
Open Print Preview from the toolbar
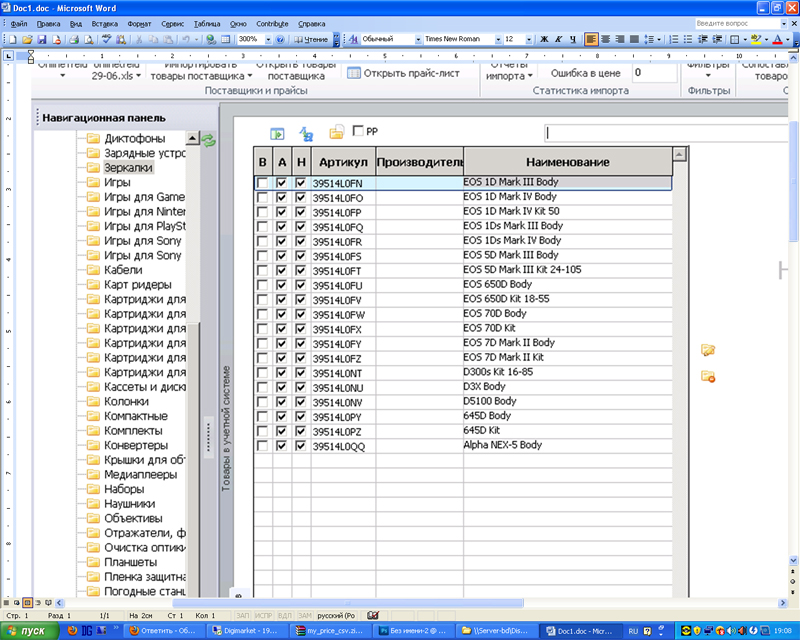pyautogui.click(x=88, y=39)
